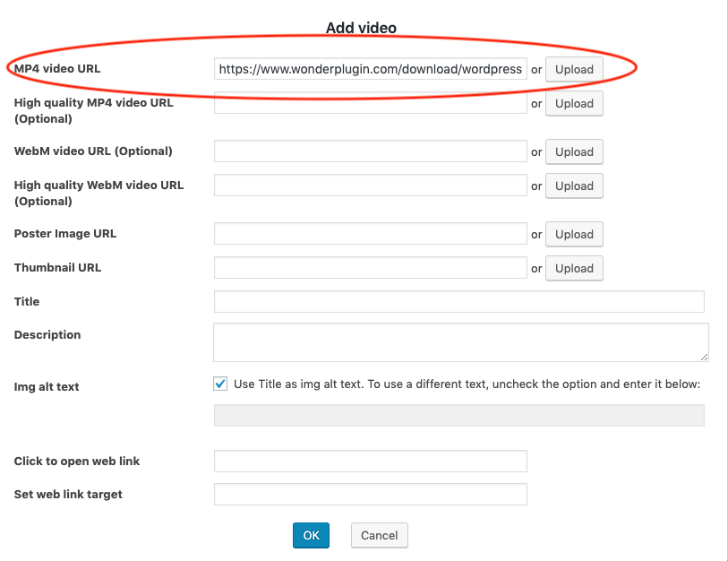Click Upload beside WebM video URL
This screenshot has width=728, height=561.
(574, 151)
